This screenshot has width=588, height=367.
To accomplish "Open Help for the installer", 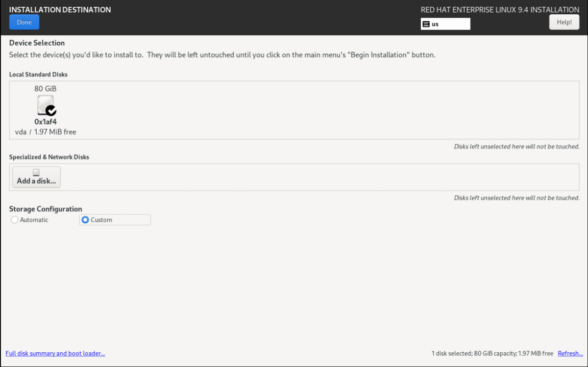I will pos(564,22).
